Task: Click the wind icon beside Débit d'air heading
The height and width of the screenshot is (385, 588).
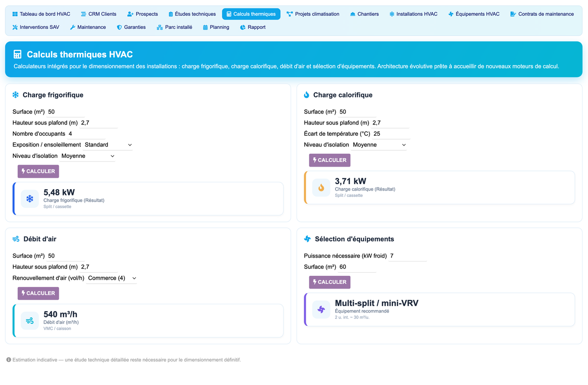Action: coord(16,239)
